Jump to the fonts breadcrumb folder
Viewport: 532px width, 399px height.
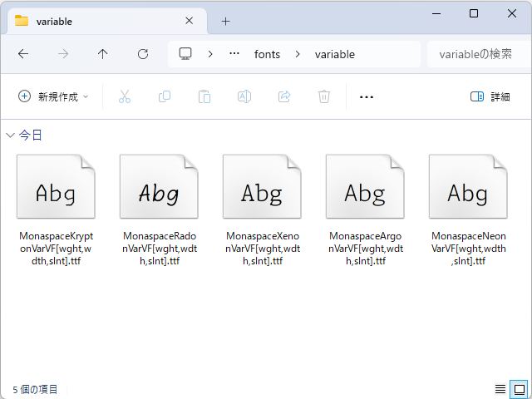pyautogui.click(x=267, y=54)
